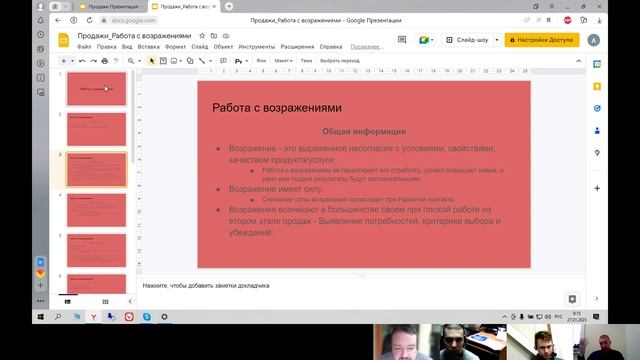Open Windows Start menu
The width and height of the screenshot is (640, 360).
click(41, 317)
